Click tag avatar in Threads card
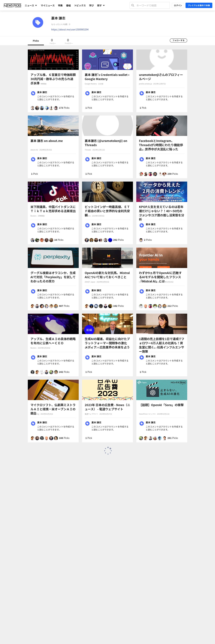The image size is (215, 644). pyautogui.click(x=87, y=159)
